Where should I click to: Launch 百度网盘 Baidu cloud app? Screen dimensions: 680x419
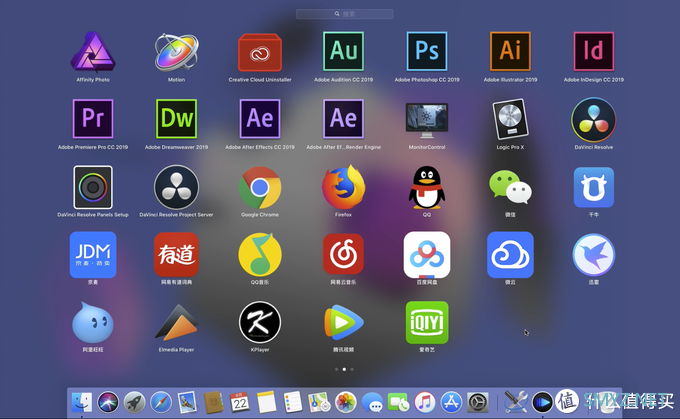427,255
